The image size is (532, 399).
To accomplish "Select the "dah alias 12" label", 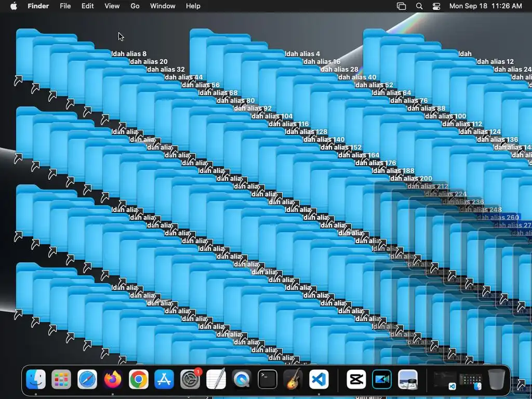I will (x=495, y=61).
